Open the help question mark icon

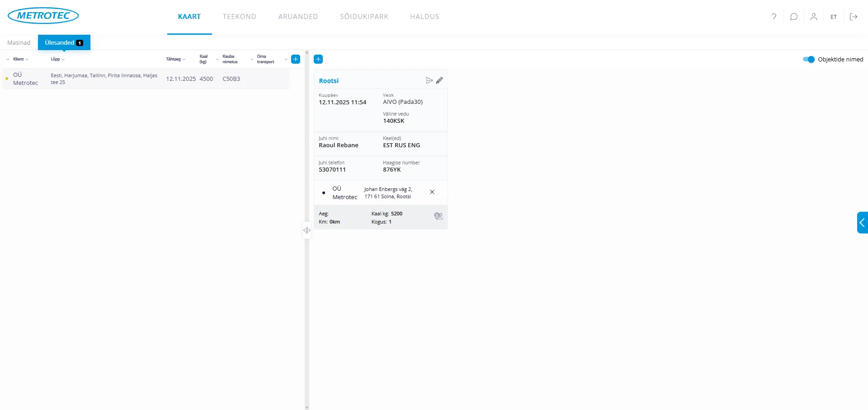point(774,17)
